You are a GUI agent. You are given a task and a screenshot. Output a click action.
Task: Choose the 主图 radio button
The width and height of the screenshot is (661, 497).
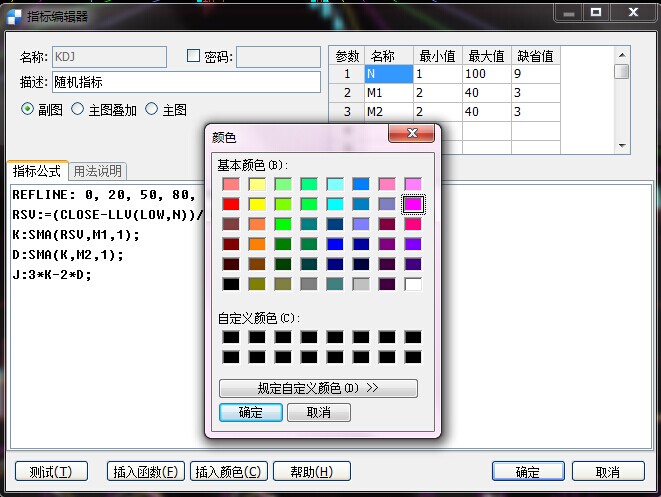pos(152,109)
